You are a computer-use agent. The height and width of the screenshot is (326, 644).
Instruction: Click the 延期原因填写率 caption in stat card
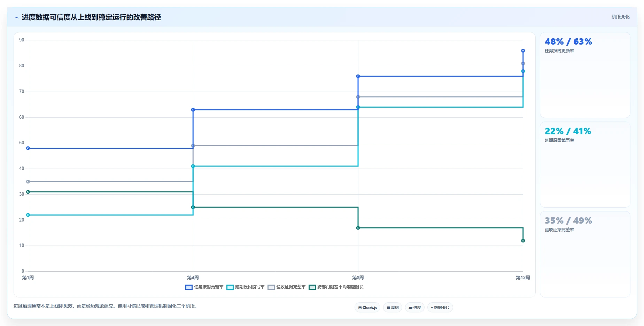click(x=559, y=140)
